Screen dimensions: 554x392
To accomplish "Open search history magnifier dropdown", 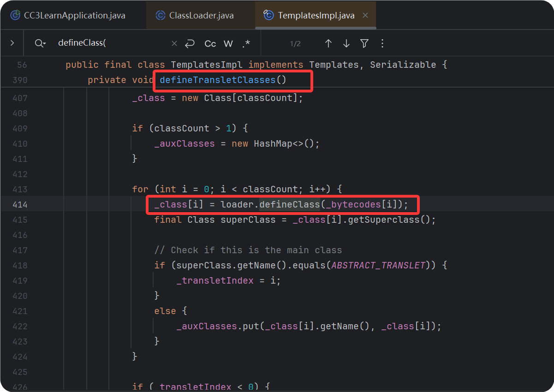I will [40, 43].
